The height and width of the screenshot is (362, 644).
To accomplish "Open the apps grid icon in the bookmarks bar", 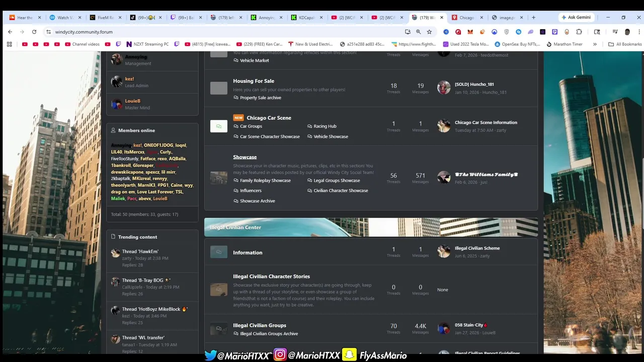I will point(9,44).
